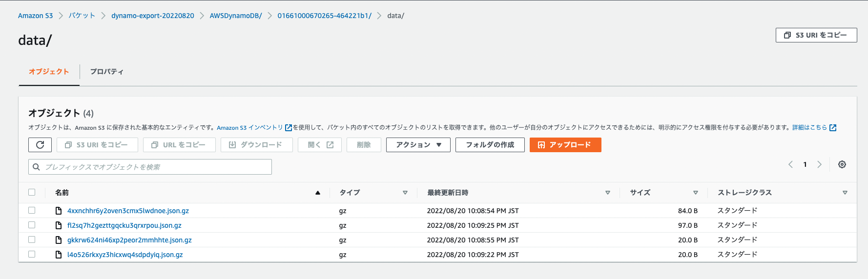The image size is (868, 279).
Task: Sort by タイプ column arrow
Action: (405, 193)
